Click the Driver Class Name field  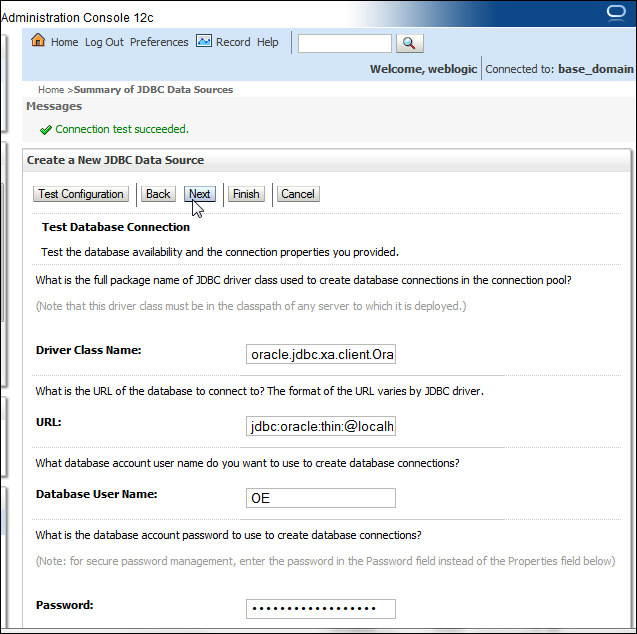tap(321, 354)
